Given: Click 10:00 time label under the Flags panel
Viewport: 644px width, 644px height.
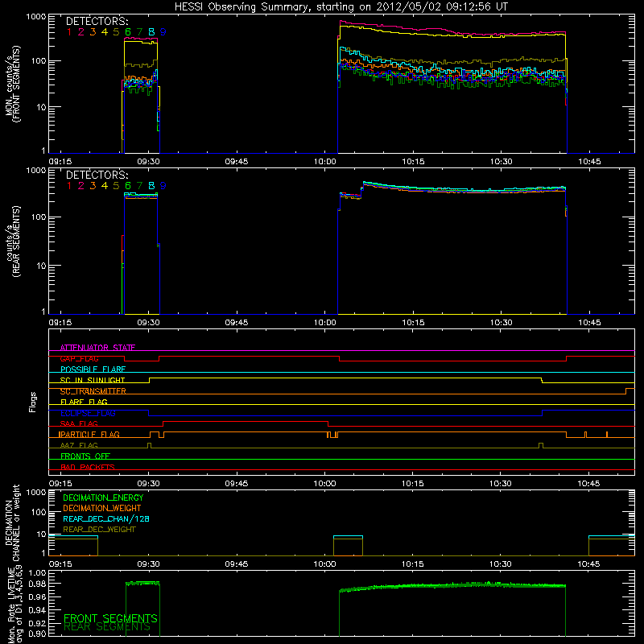Looking at the screenshot, I should pyautogui.click(x=324, y=484).
